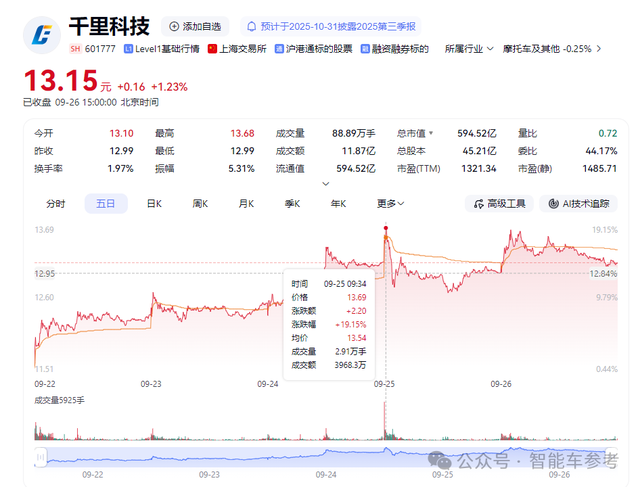Click tooltip 涨跌幅 +19.15% value

tap(351, 325)
